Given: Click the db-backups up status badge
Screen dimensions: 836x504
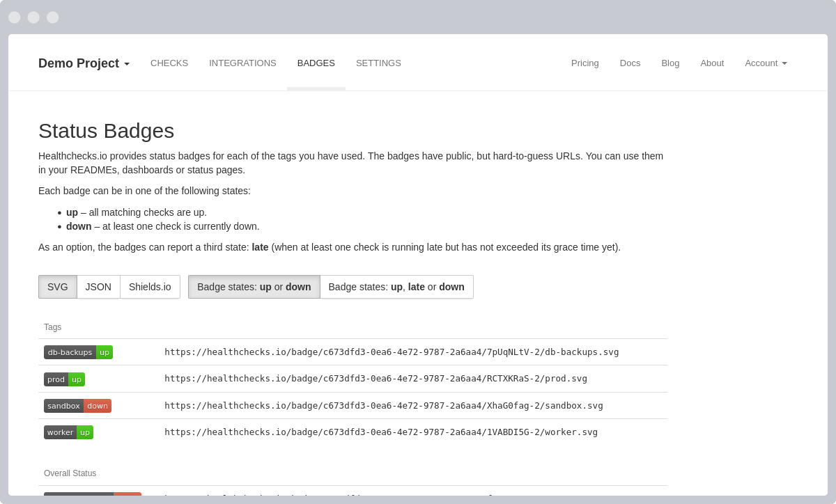Looking at the screenshot, I should tap(78, 352).
